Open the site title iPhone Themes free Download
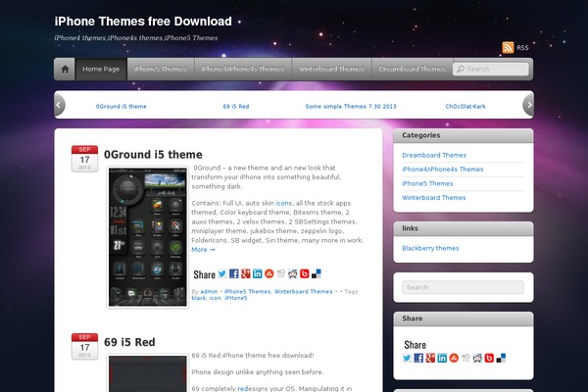The width and height of the screenshot is (588, 392). pyautogui.click(x=143, y=22)
